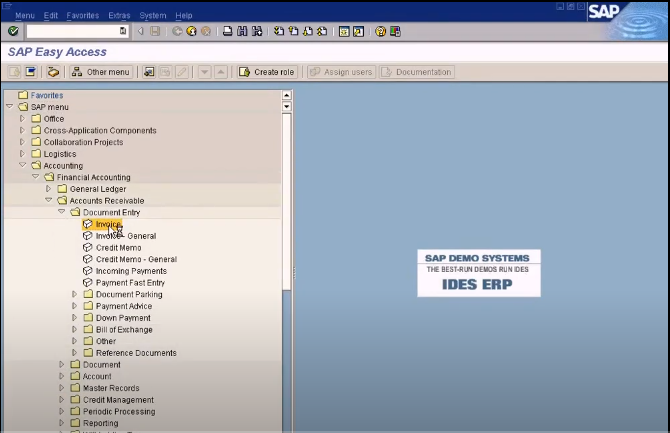Click the Create New Session icon
Screen dimensions: 670x433
(x=344, y=31)
